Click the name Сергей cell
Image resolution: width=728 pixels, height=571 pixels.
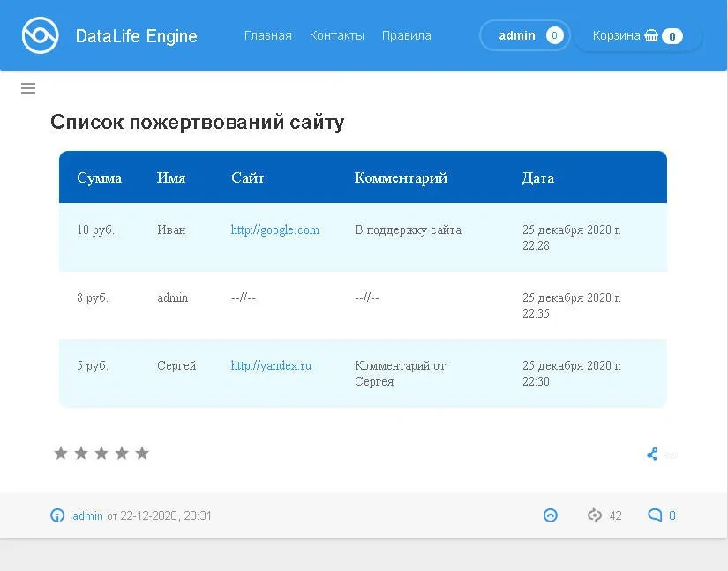[x=176, y=366]
